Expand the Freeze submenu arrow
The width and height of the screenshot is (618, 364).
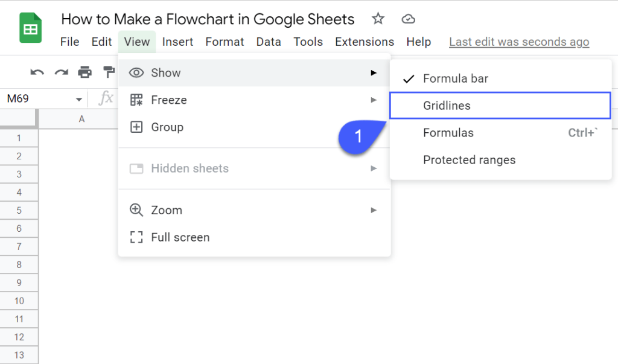(374, 100)
